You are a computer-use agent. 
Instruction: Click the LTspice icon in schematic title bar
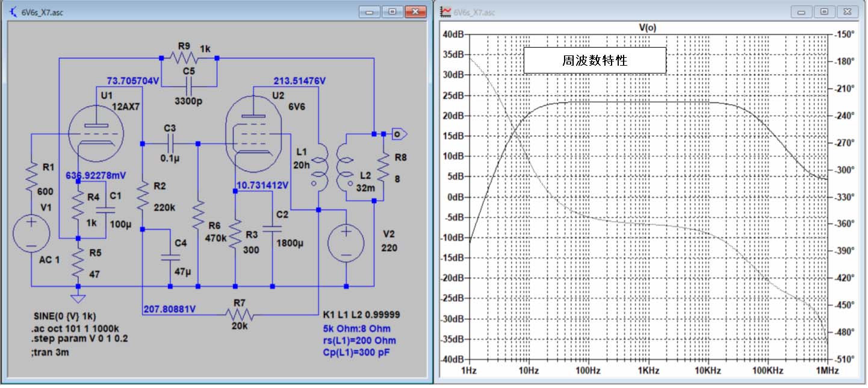click(x=13, y=11)
